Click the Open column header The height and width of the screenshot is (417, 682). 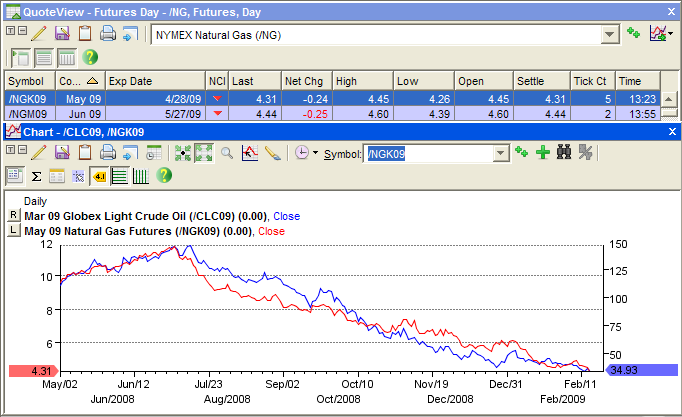click(x=484, y=81)
